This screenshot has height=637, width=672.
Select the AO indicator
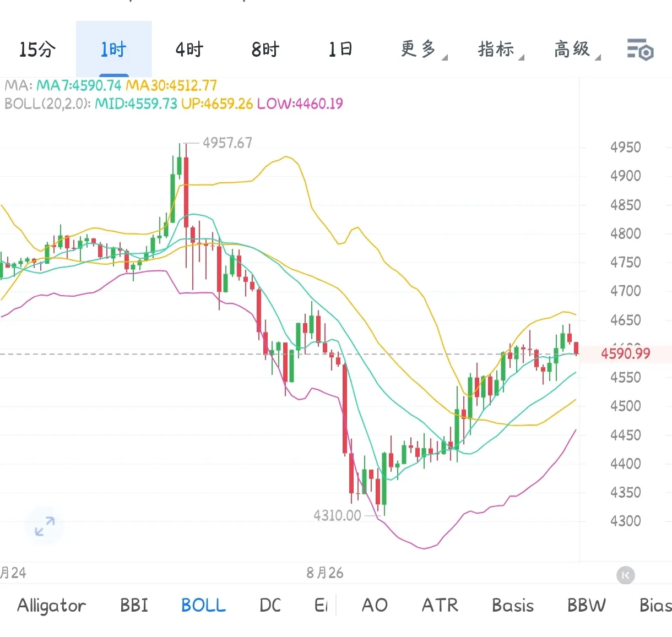(375, 606)
